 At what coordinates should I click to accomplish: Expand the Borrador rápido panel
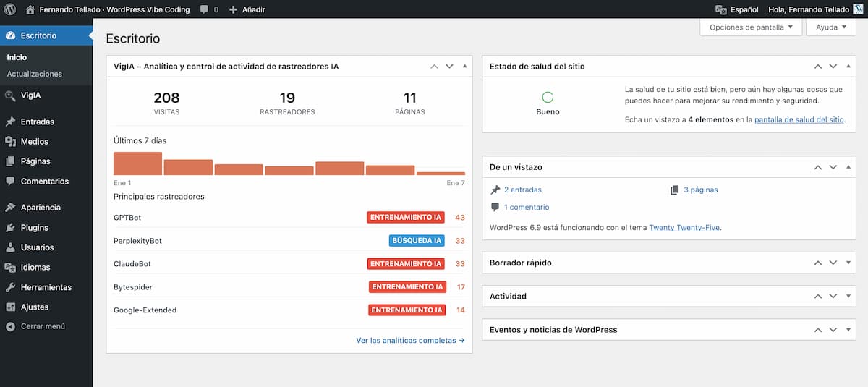pos(848,263)
